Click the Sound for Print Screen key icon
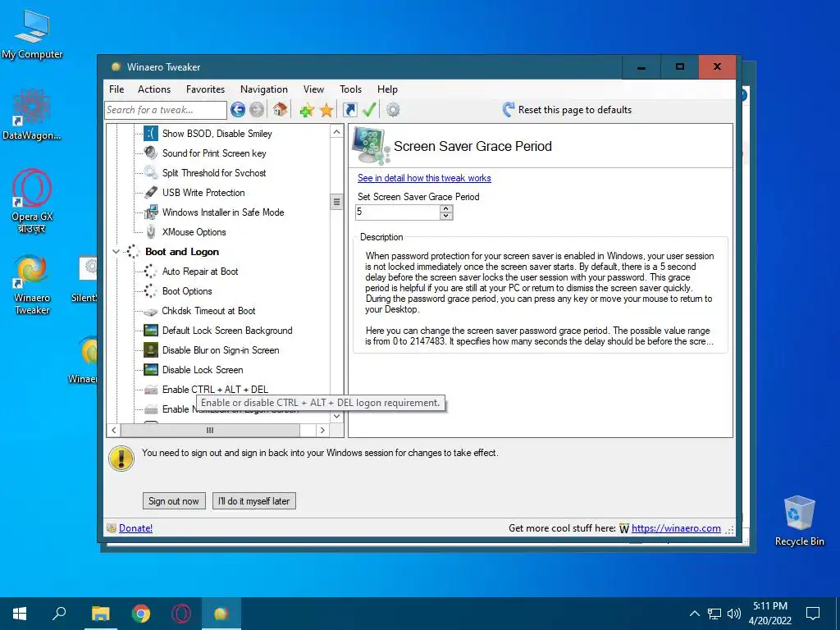 pos(151,153)
